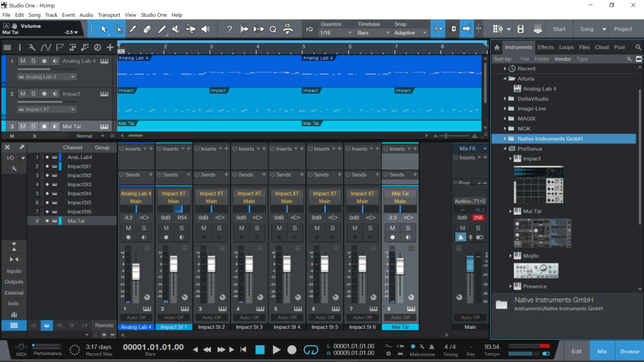Click the rewind button in transport
Screen dimensions: 644x362
pos(207,350)
